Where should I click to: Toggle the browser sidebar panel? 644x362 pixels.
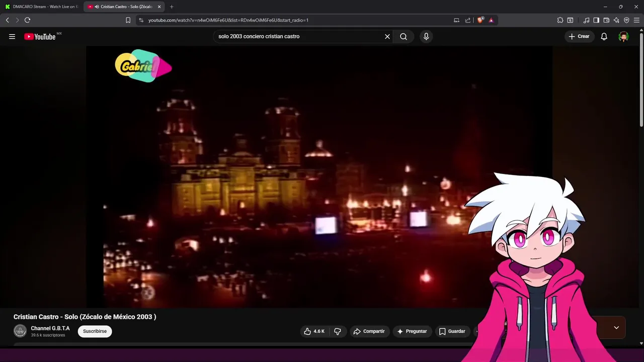coord(596,20)
